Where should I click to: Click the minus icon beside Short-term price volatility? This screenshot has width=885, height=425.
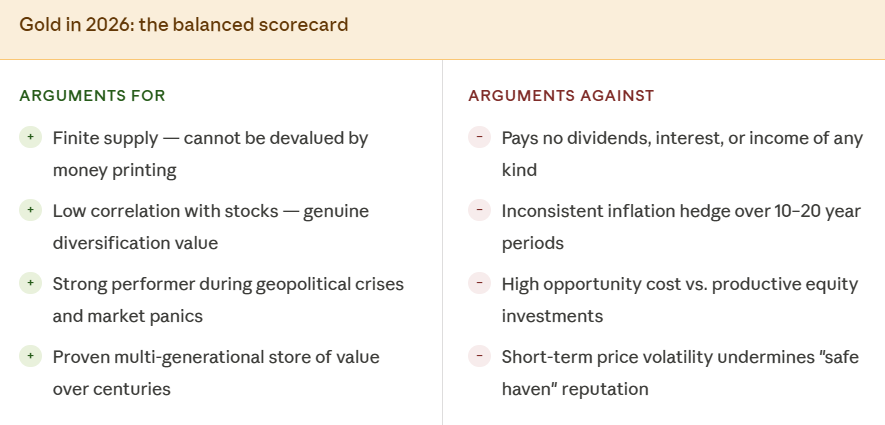[479, 356]
